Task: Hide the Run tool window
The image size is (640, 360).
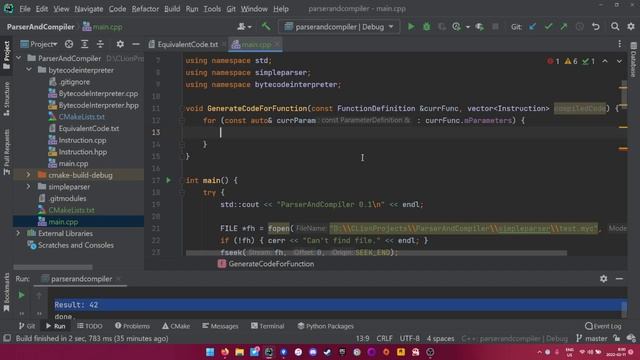Action: point(619,279)
